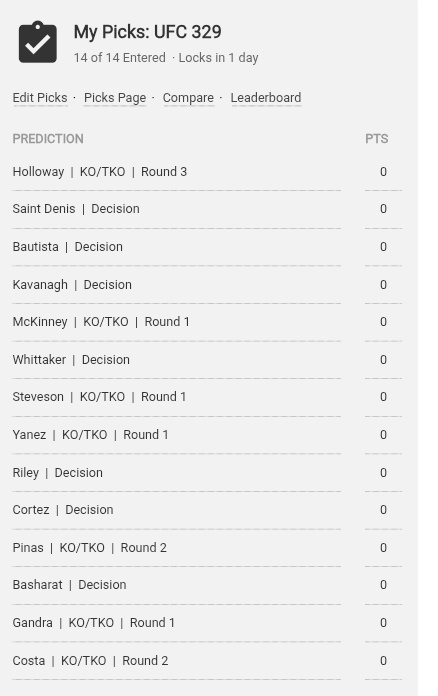Open the Edit Picks link
Viewport: 438px width, 696px height.
tap(40, 98)
